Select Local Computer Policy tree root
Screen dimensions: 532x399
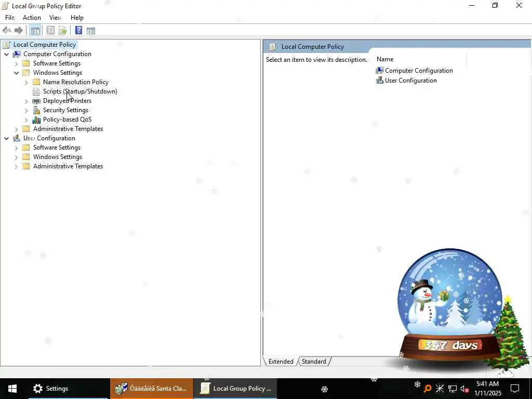coord(45,45)
